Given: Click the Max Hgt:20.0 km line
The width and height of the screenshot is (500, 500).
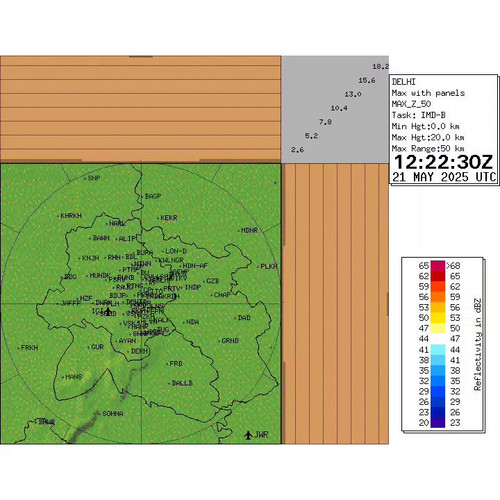Looking at the screenshot, I should (x=428, y=137).
